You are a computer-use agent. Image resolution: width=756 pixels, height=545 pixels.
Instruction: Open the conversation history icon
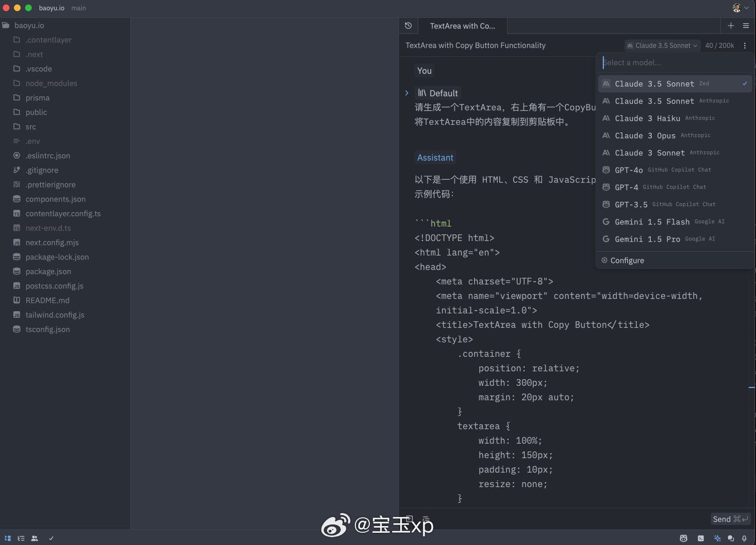(408, 26)
